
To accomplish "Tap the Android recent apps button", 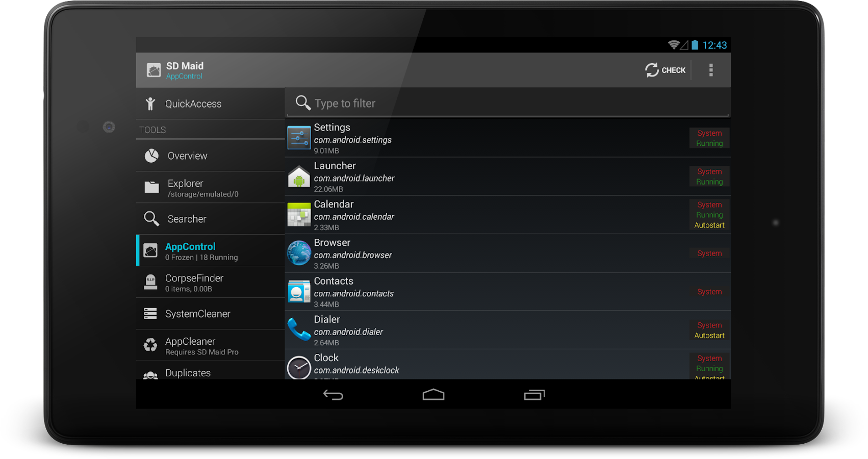I will 534,395.
